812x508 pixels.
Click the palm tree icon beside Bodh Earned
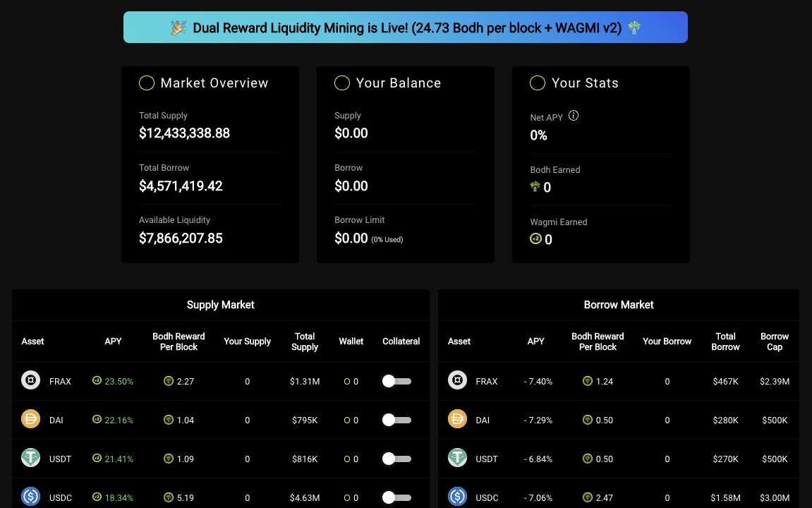point(535,187)
